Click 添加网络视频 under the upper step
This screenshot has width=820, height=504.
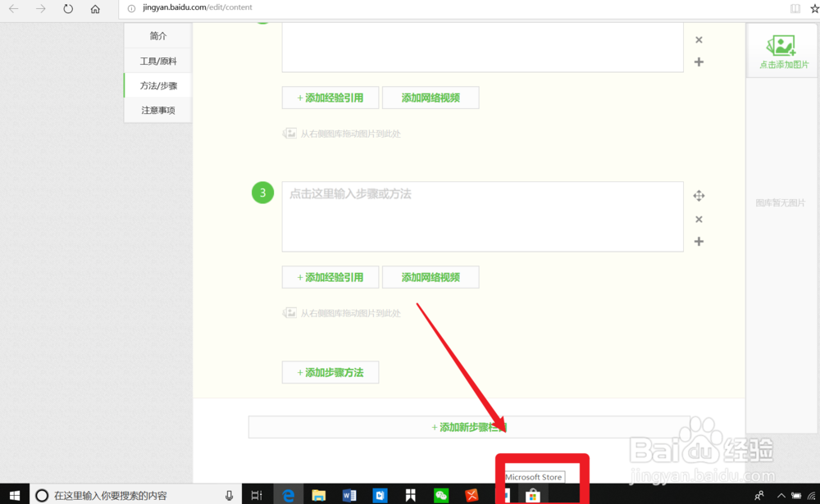point(430,98)
